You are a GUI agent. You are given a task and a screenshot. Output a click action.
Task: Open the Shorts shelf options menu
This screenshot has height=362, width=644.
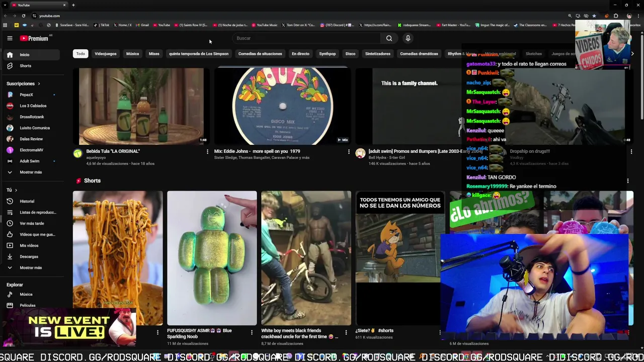tap(628, 180)
